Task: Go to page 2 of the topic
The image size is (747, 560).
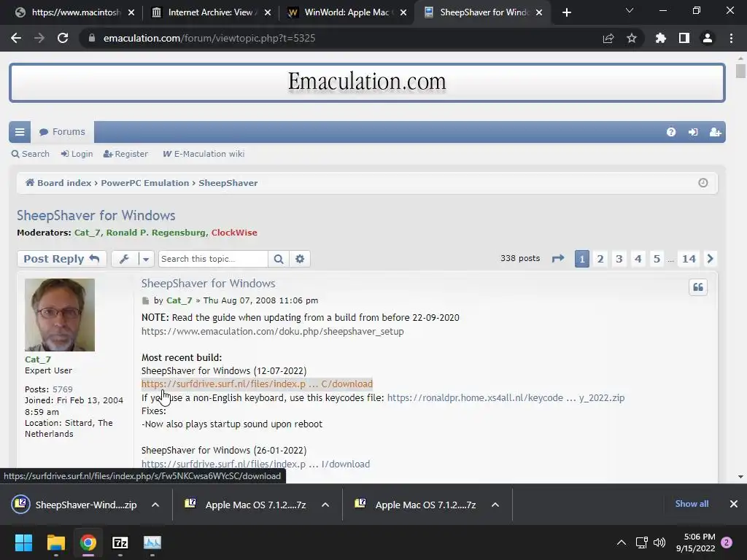Action: tap(600, 259)
